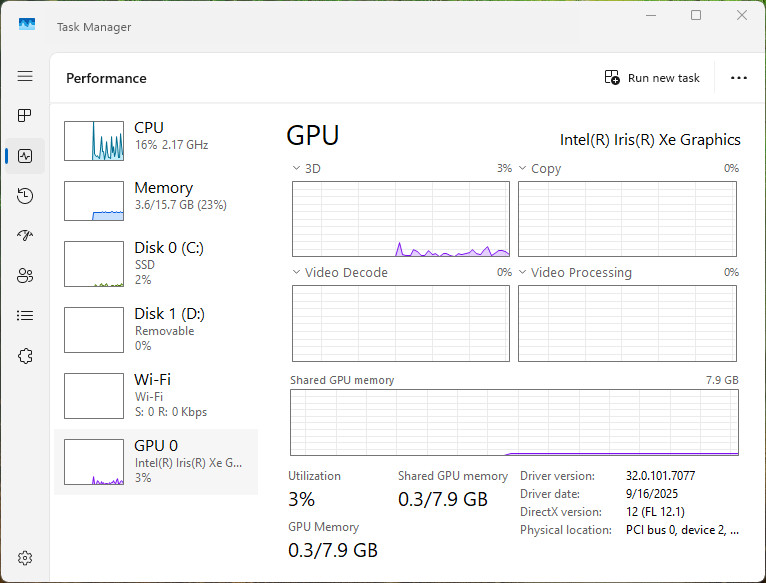Open the Video Processing engine dropdown
The image size is (766, 583).
[522, 272]
